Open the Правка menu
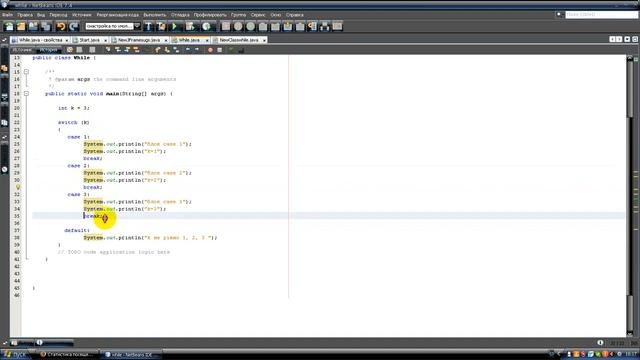Viewport: 640px width, 360px height. tap(25, 15)
